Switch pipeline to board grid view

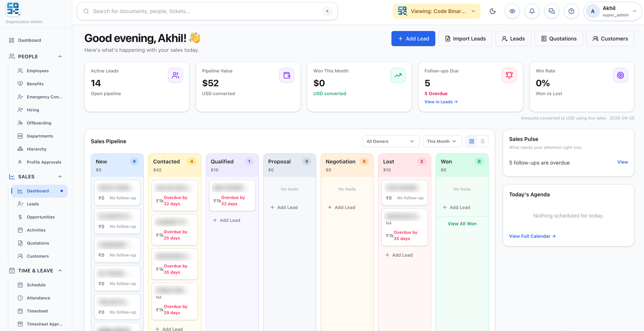(x=472, y=141)
